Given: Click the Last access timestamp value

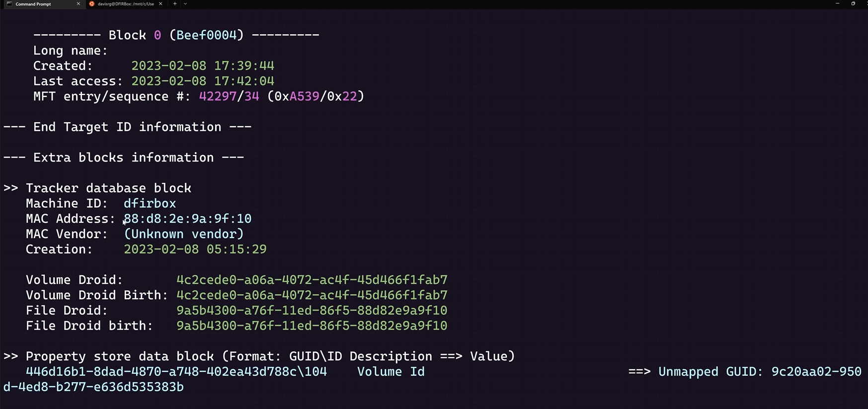Looking at the screenshot, I should (203, 81).
